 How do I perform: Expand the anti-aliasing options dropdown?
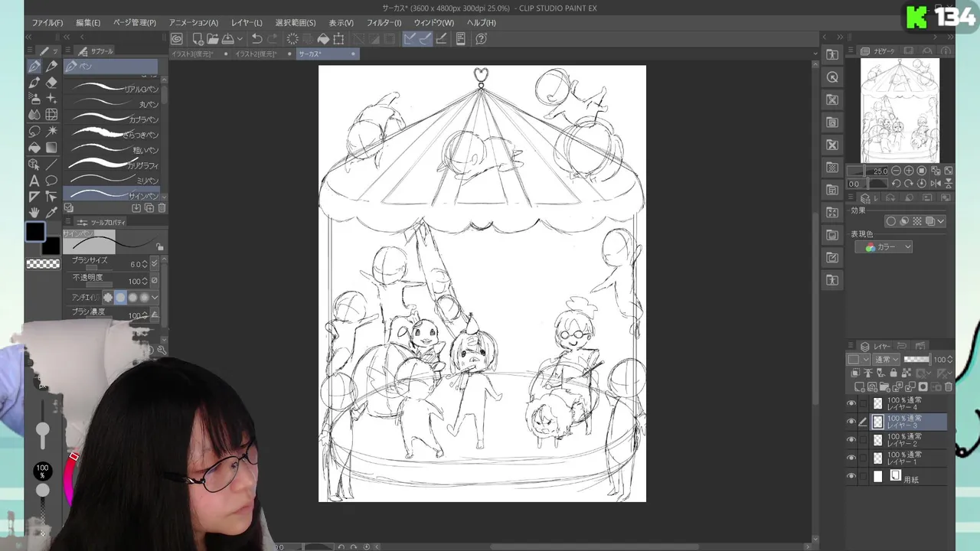[155, 298]
